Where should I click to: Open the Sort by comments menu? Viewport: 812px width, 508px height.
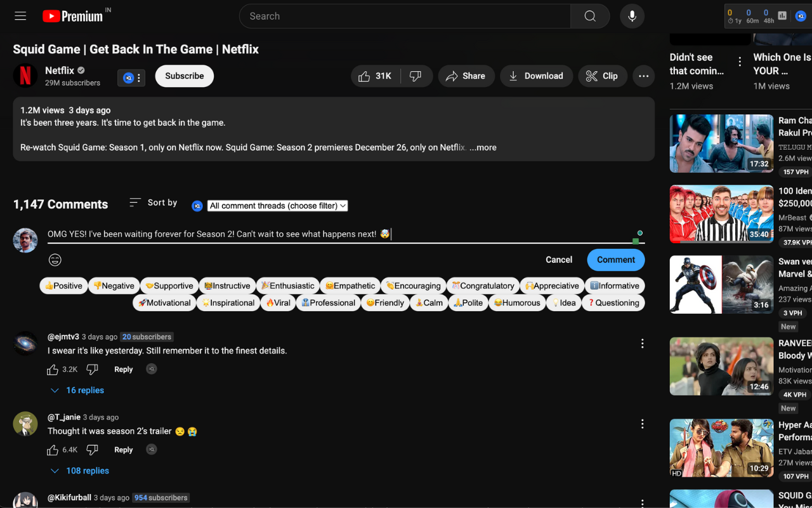(154, 203)
